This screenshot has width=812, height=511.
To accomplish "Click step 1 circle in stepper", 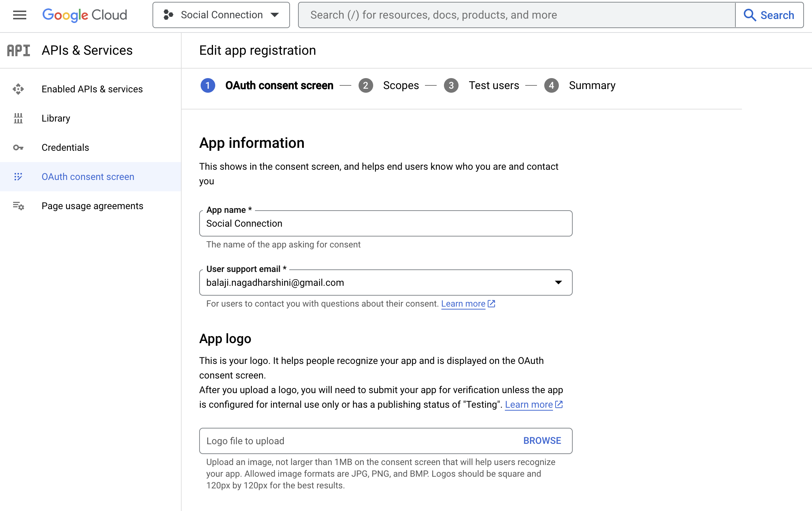I will [208, 85].
